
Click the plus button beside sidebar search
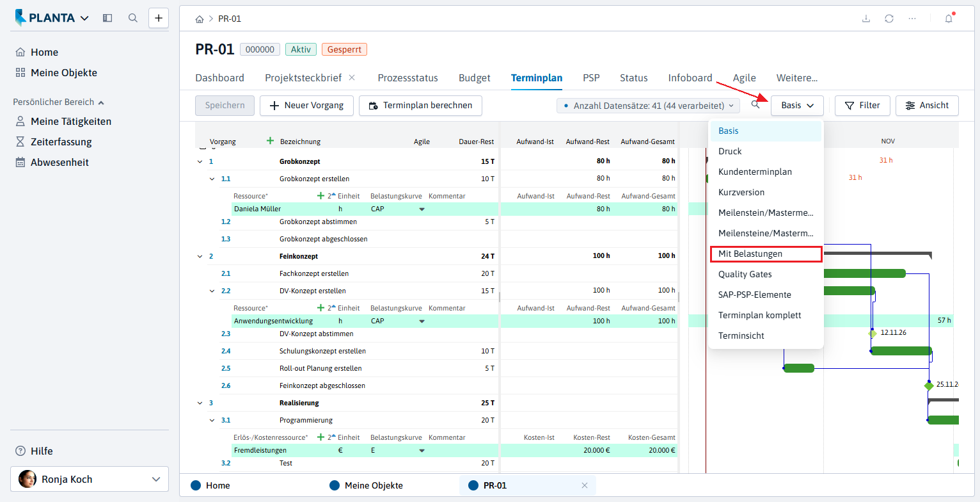(x=159, y=18)
